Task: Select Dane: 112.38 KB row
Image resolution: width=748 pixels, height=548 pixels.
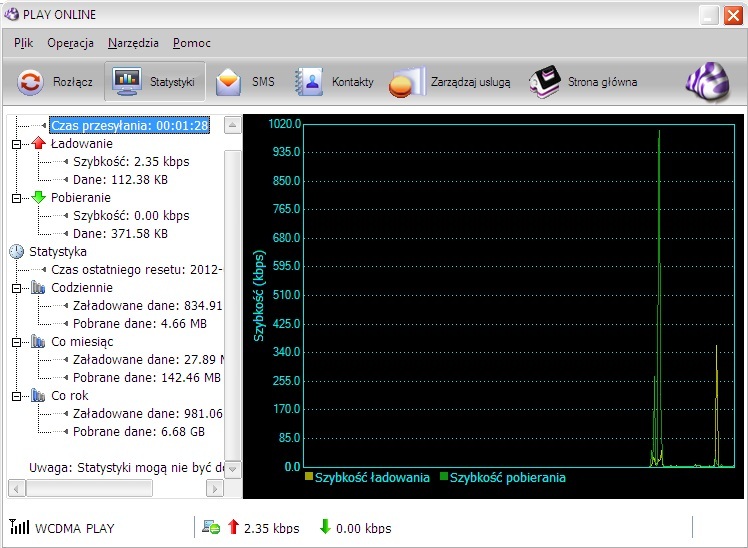Action: 120,180
